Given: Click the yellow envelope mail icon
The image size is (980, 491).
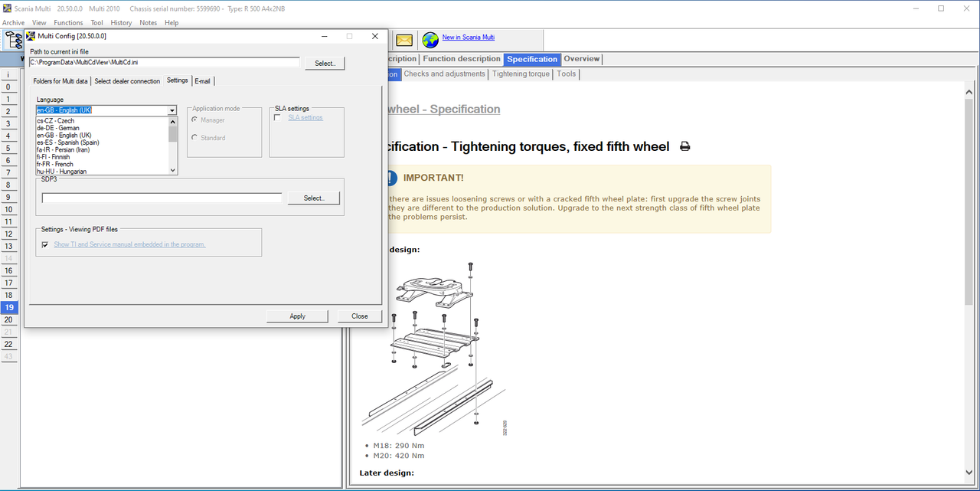Looking at the screenshot, I should point(404,40).
